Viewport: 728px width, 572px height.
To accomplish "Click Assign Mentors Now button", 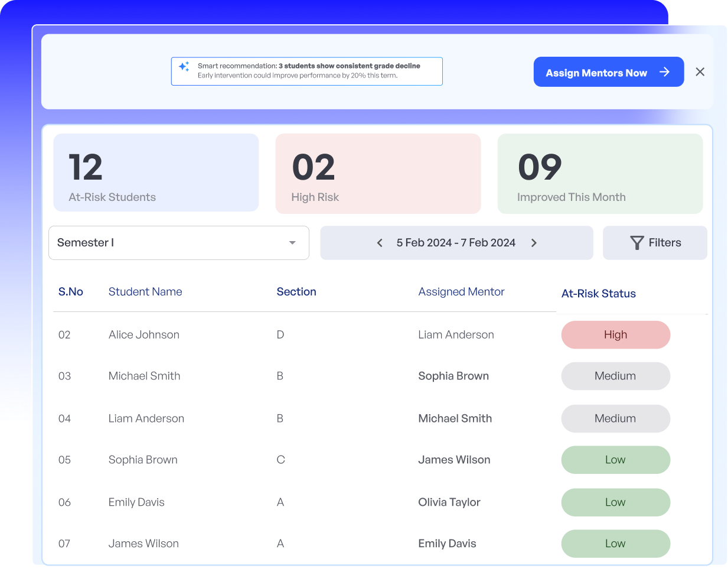I will (596, 72).
